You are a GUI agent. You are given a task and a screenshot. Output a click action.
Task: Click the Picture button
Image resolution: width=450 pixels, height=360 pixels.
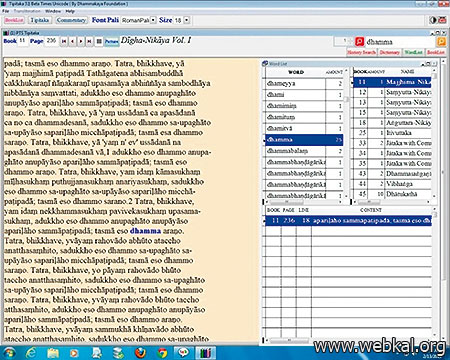(x=112, y=41)
